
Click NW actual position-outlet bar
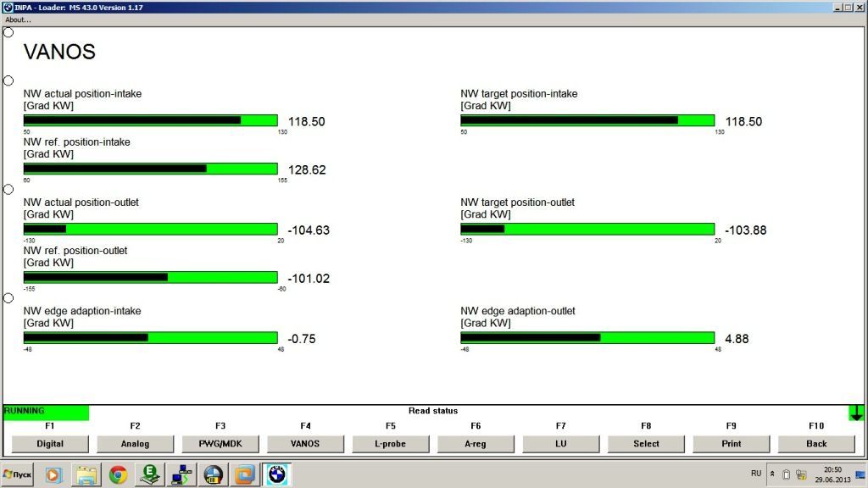pyautogui.click(x=151, y=229)
